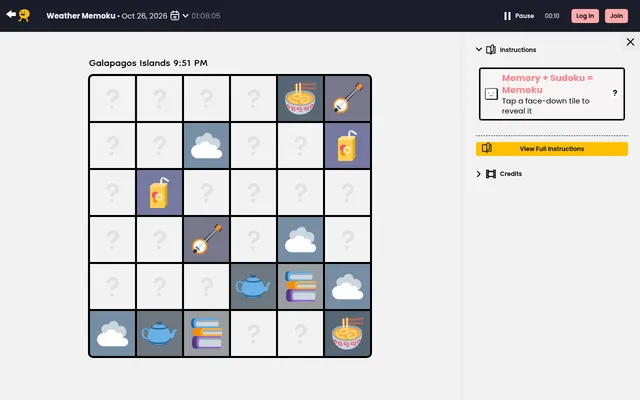This screenshot has height=400, width=640.
Task: Reveal face-down tile in row 1, column 2
Action: tap(159, 98)
